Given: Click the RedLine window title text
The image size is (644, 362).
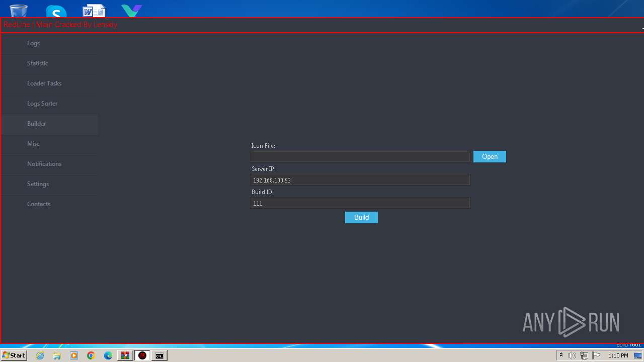Looking at the screenshot, I should coord(60,25).
